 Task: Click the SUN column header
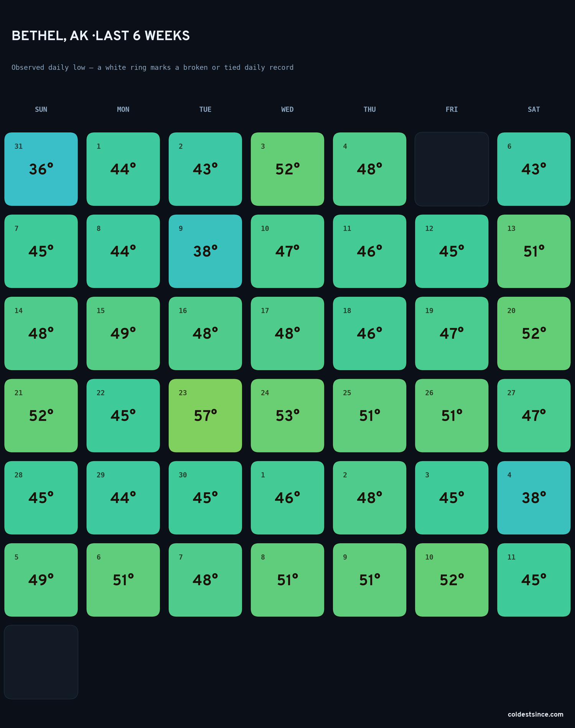[x=41, y=109]
